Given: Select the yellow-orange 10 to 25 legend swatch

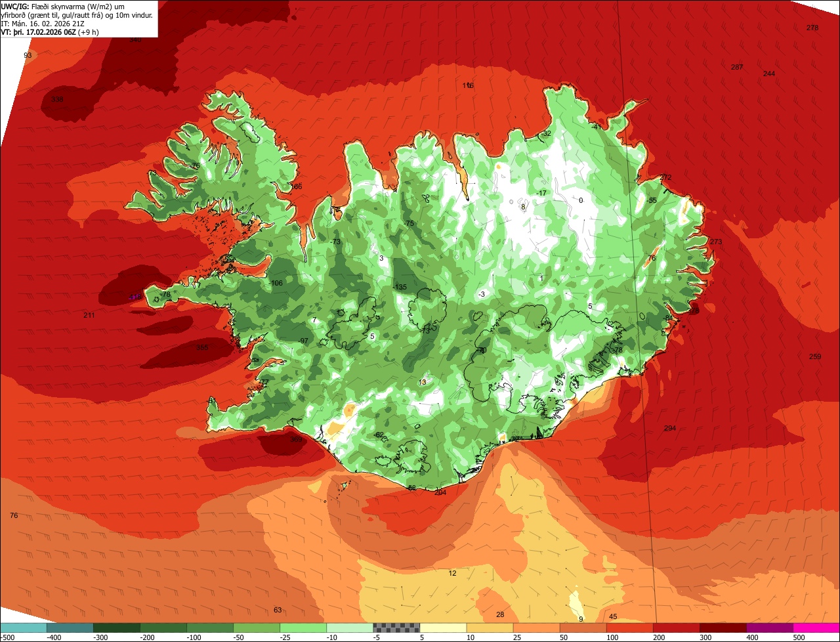Looking at the screenshot, I should point(489,628).
